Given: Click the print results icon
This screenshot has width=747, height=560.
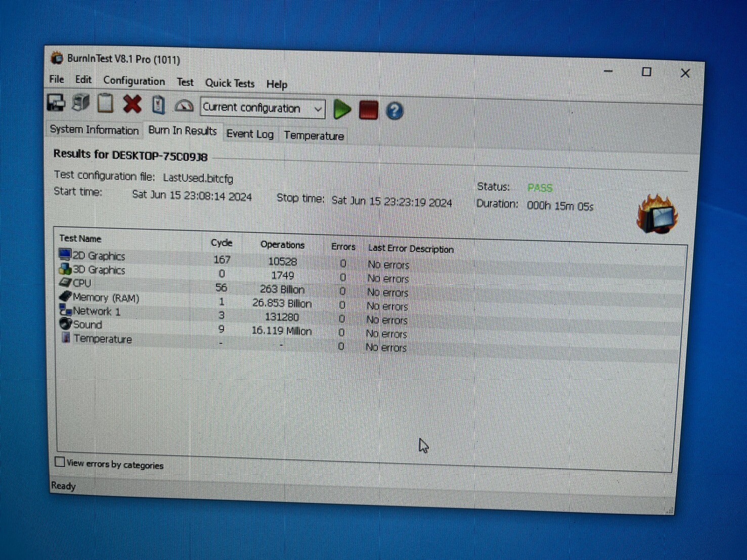Looking at the screenshot, I should coord(81,103).
